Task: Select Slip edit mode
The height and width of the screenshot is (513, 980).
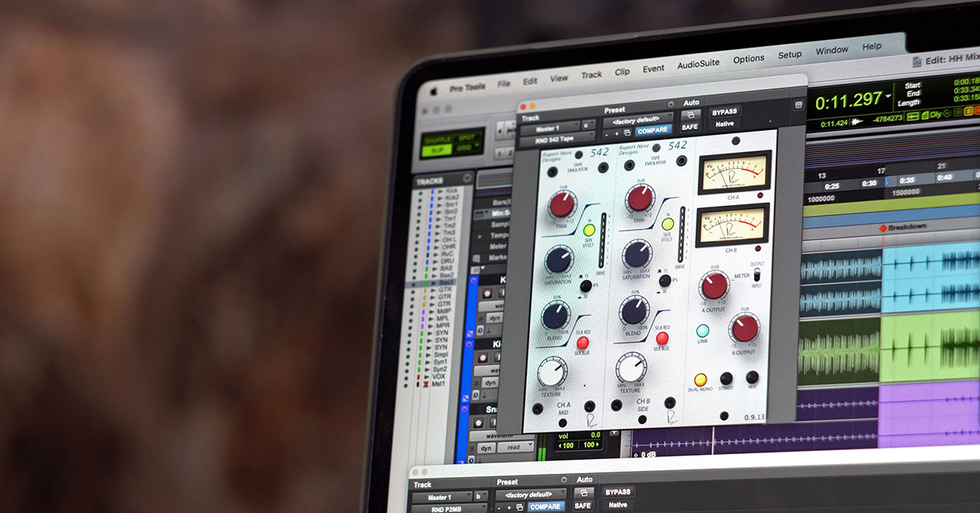Action: point(435,150)
